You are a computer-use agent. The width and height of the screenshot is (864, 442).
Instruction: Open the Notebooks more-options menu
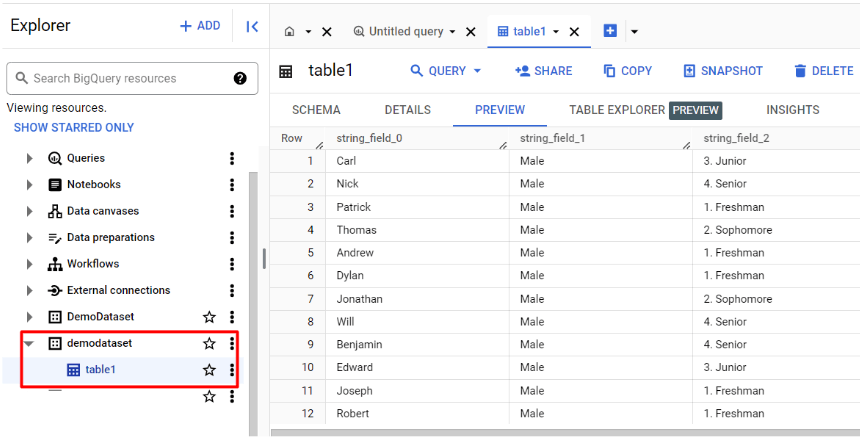(232, 185)
